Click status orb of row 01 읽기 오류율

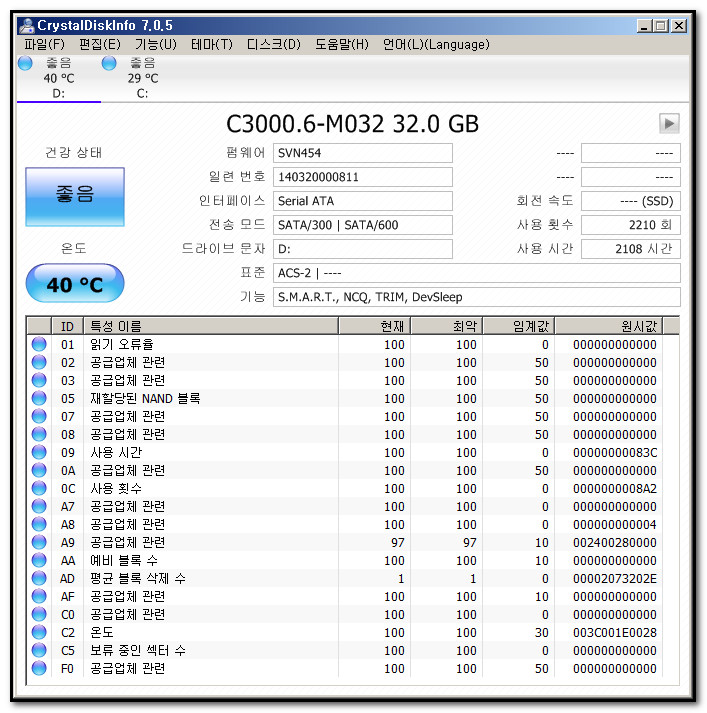pyautogui.click(x=39, y=344)
